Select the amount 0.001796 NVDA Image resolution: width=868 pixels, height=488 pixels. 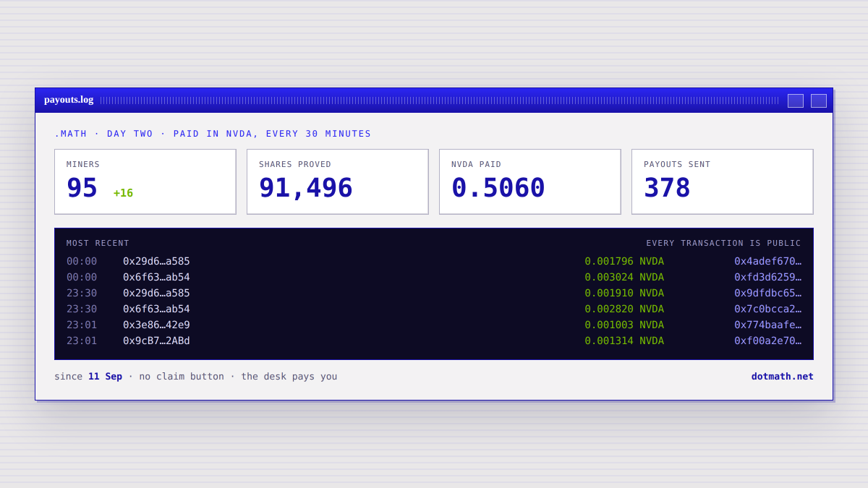(x=624, y=261)
